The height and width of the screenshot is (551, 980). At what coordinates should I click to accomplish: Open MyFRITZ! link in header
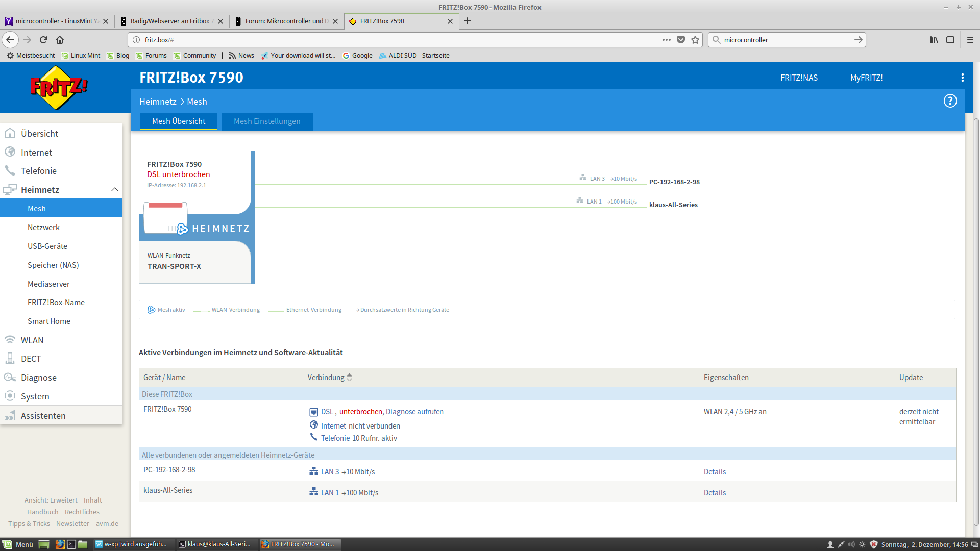coord(866,78)
